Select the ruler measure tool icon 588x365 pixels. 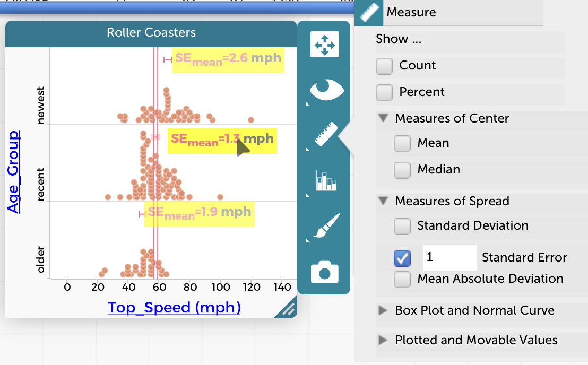pyautogui.click(x=325, y=134)
